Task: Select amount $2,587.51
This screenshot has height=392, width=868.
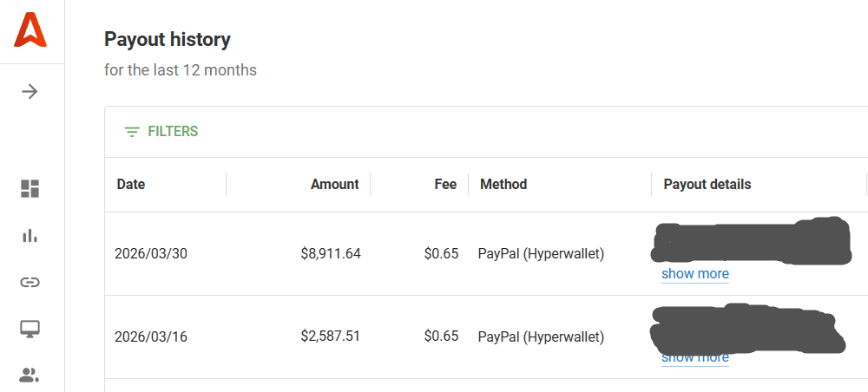Action: point(331,336)
